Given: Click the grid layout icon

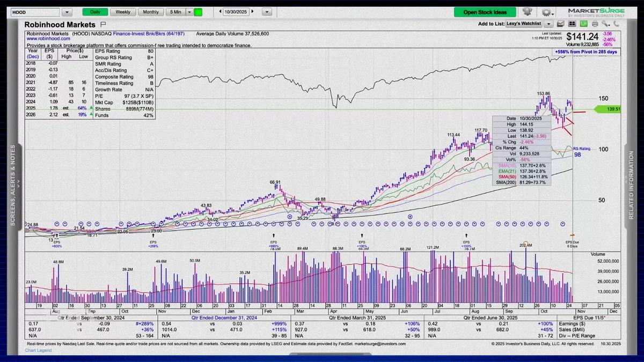Looking at the screenshot, I should click(x=572, y=24).
